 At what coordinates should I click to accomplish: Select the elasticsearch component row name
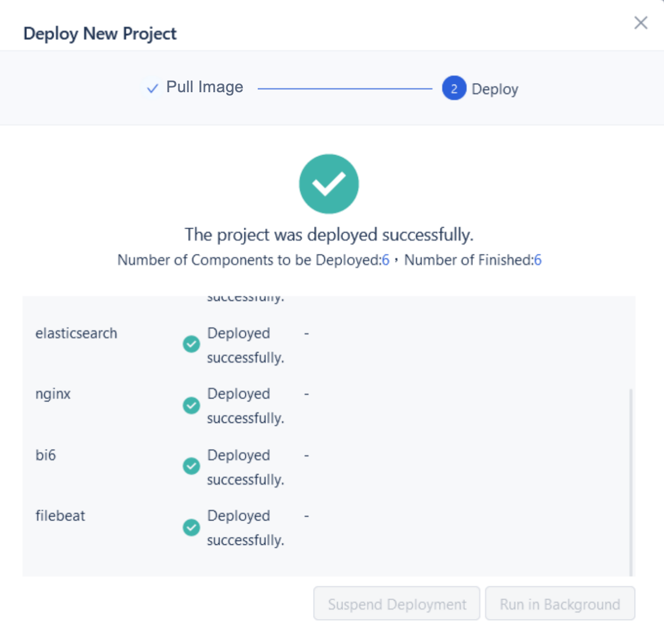point(76,333)
